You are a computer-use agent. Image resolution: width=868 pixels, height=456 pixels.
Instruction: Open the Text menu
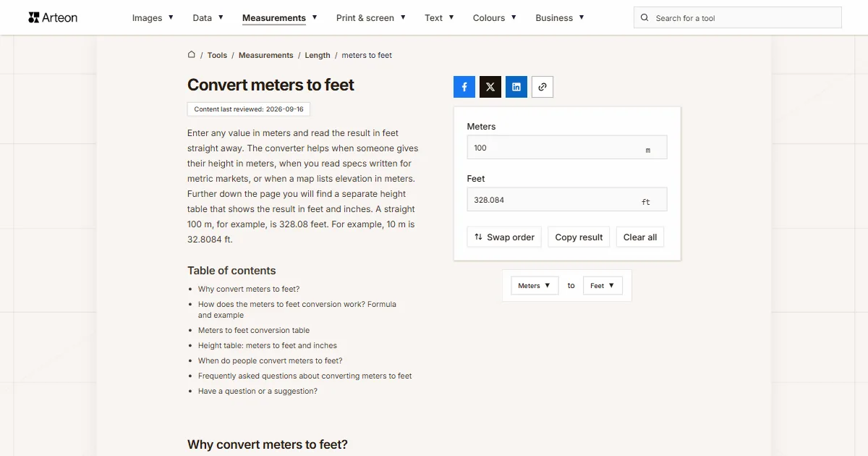coord(440,18)
